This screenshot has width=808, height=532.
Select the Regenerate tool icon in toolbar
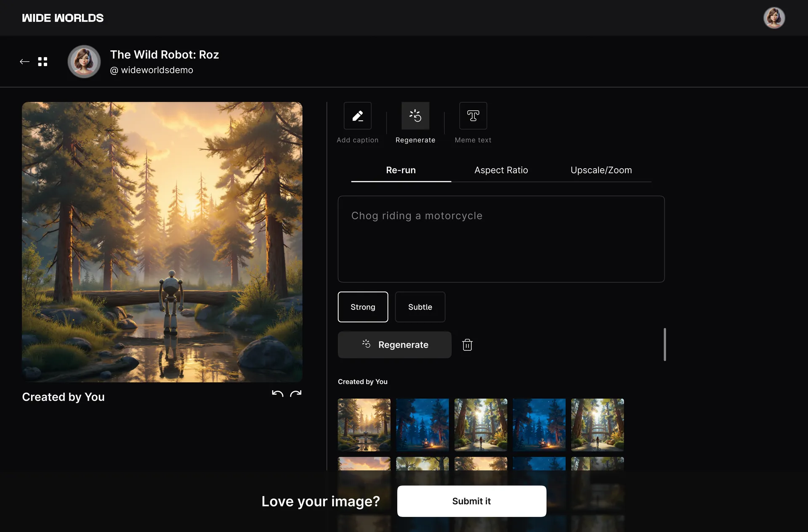tap(415, 116)
